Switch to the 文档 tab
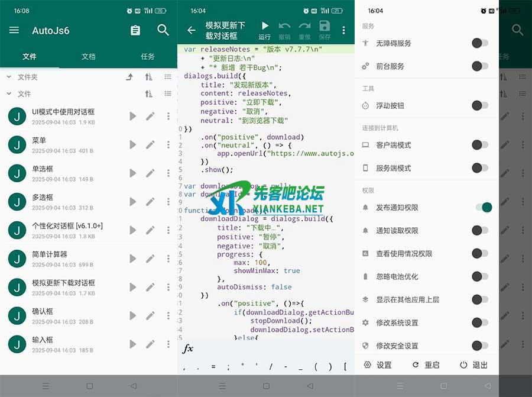This screenshot has height=397, width=532. click(88, 57)
